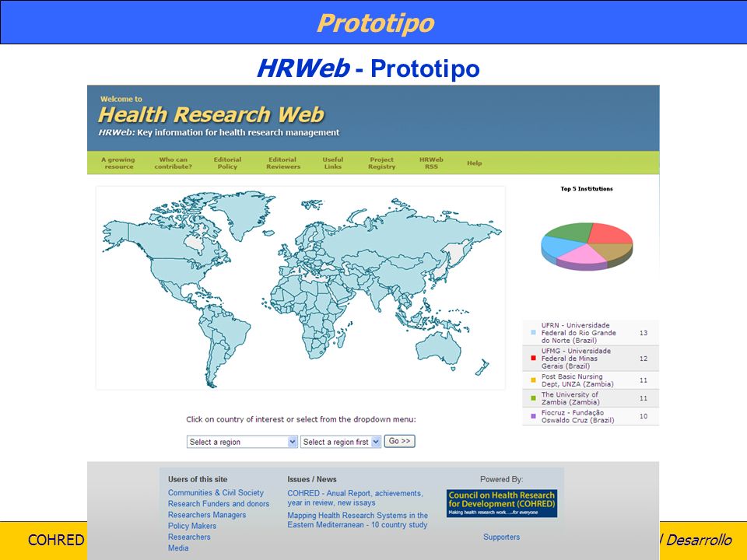Open the Project Registry menu item
The width and height of the screenshot is (747, 560).
(381, 163)
